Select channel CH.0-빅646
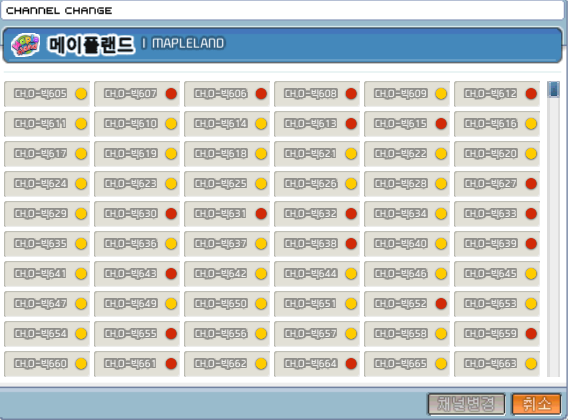Screen dimensions: 568x420 (407, 274)
